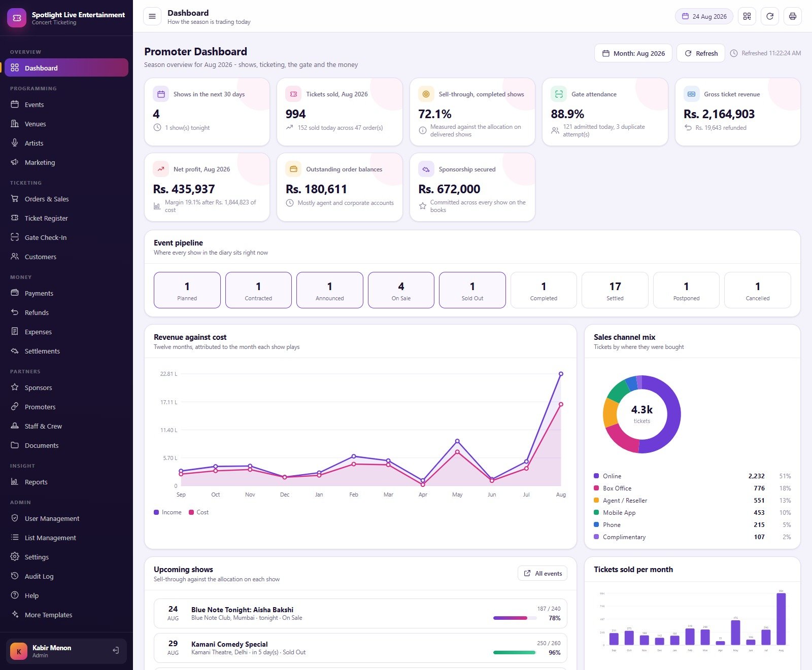
Task: Click Mobile App legend entry
Action: click(x=692, y=512)
